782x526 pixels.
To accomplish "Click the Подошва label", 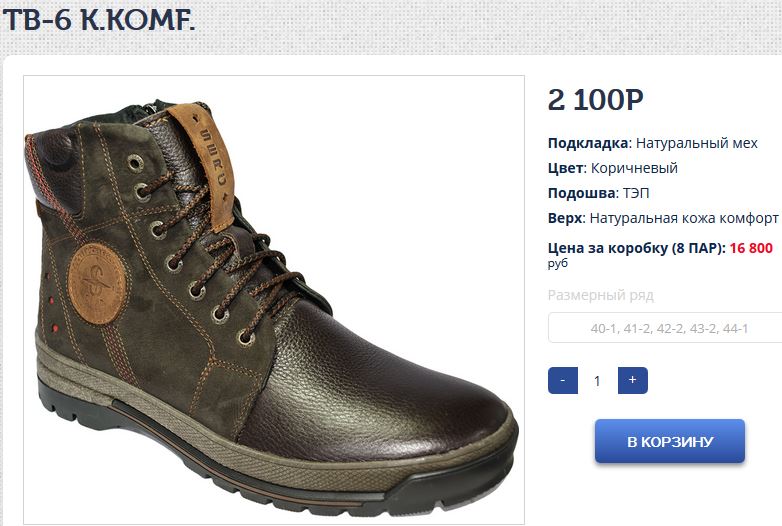I will 581,193.
